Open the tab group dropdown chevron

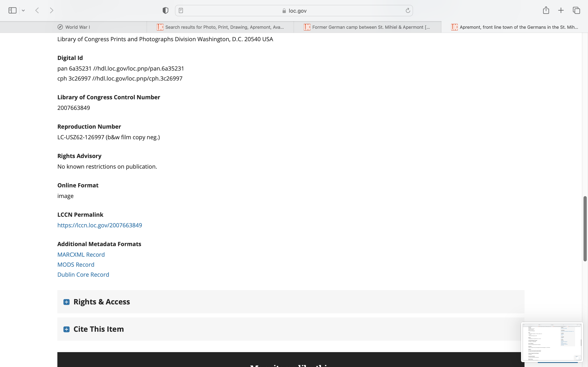(23, 10)
